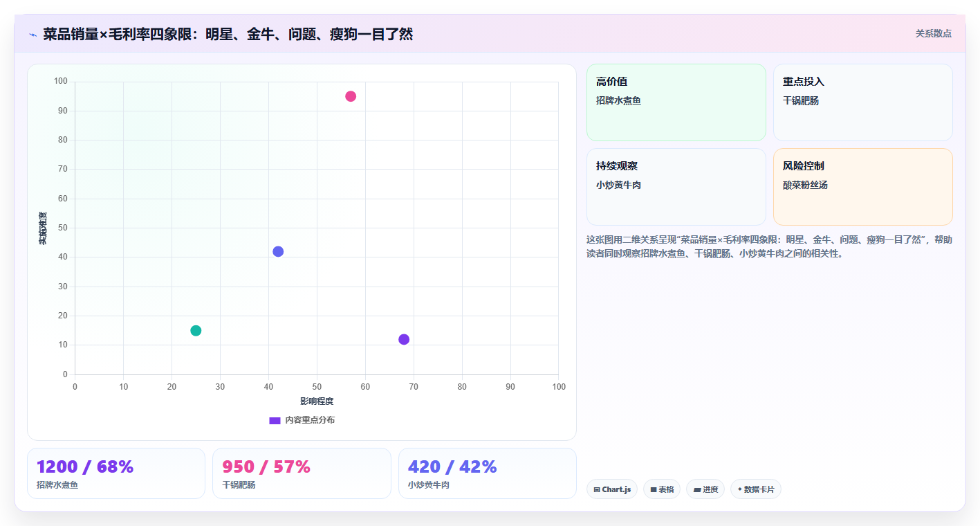The width and height of the screenshot is (980, 526).
Task: Click the 1200 / 68% stat value
Action: [85, 467]
